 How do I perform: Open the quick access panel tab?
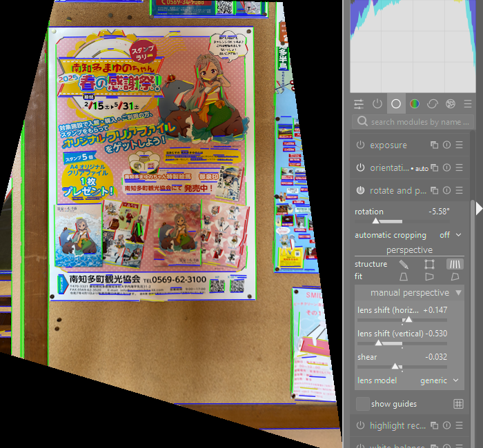tap(359, 104)
